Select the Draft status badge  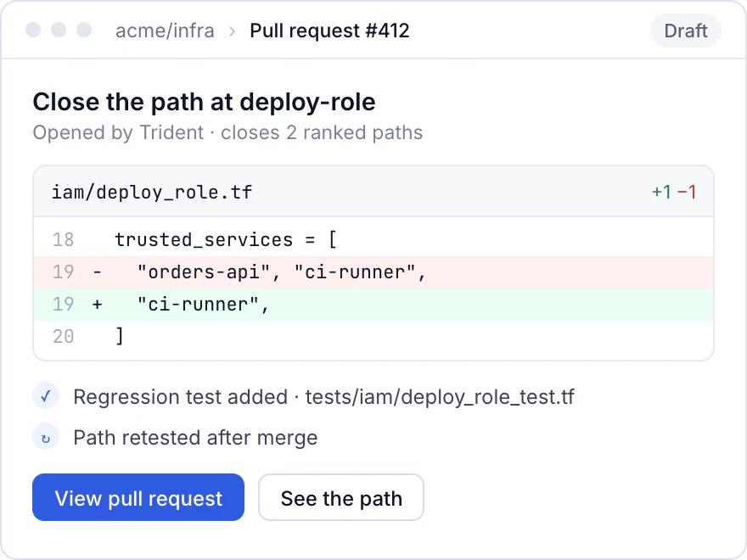click(x=686, y=31)
